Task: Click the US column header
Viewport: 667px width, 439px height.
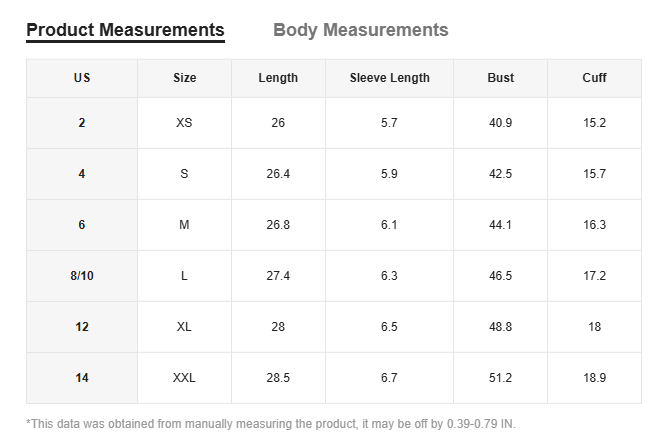Action: click(x=82, y=78)
